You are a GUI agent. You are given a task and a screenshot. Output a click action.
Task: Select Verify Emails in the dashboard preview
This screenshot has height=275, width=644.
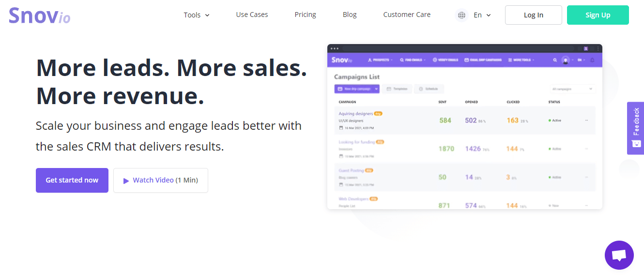click(x=445, y=60)
